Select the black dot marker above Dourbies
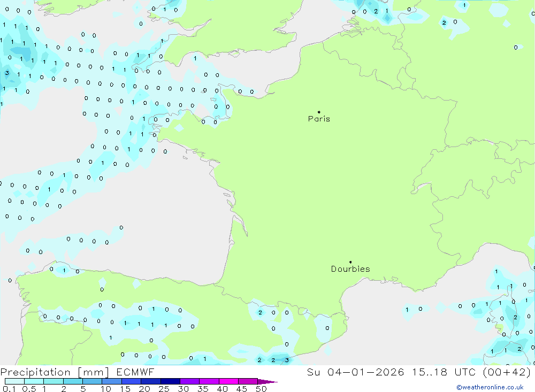This screenshot has width=535, height=392. pyautogui.click(x=350, y=262)
